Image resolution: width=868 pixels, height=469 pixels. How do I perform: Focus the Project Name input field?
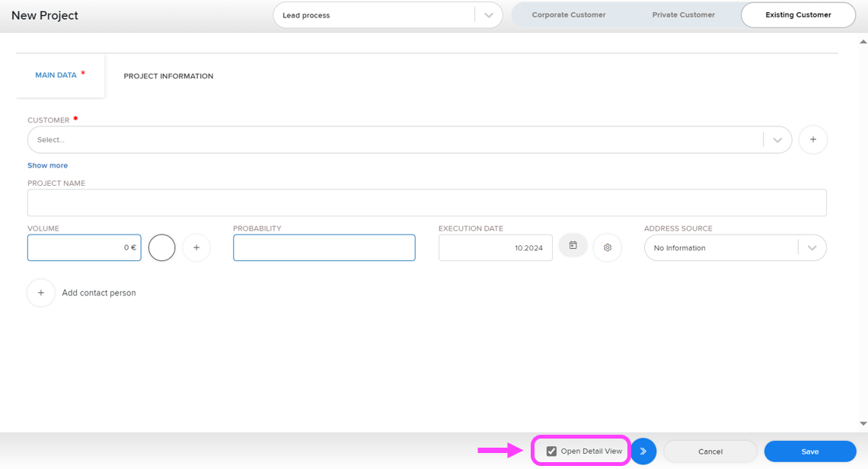pyautogui.click(x=427, y=203)
